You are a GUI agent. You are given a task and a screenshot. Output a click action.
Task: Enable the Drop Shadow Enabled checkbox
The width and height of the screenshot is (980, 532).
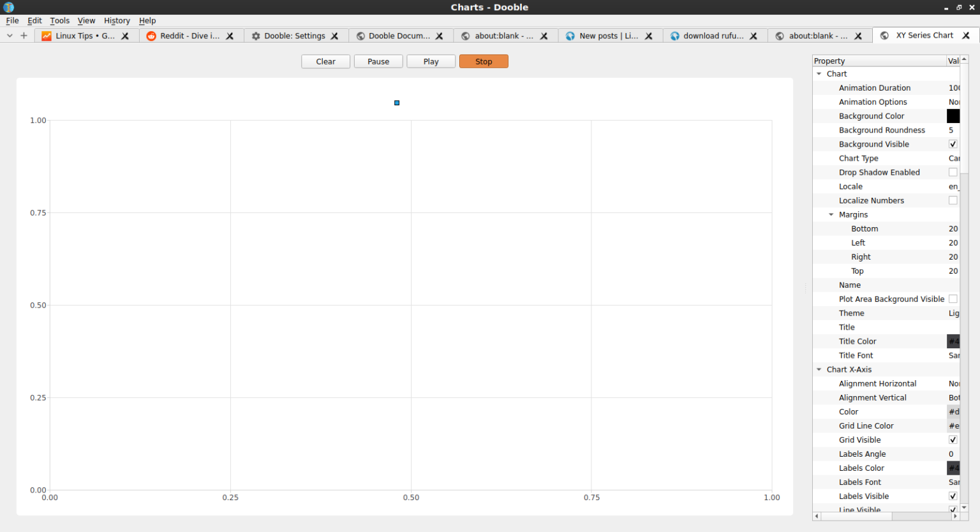pyautogui.click(x=953, y=172)
